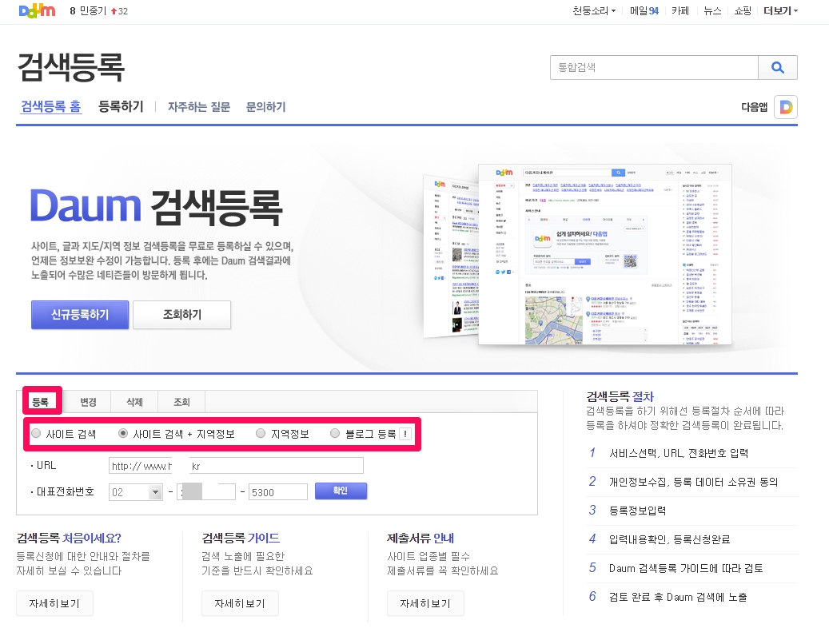
Task: Open the Daum app D icon
Action: coord(785,107)
